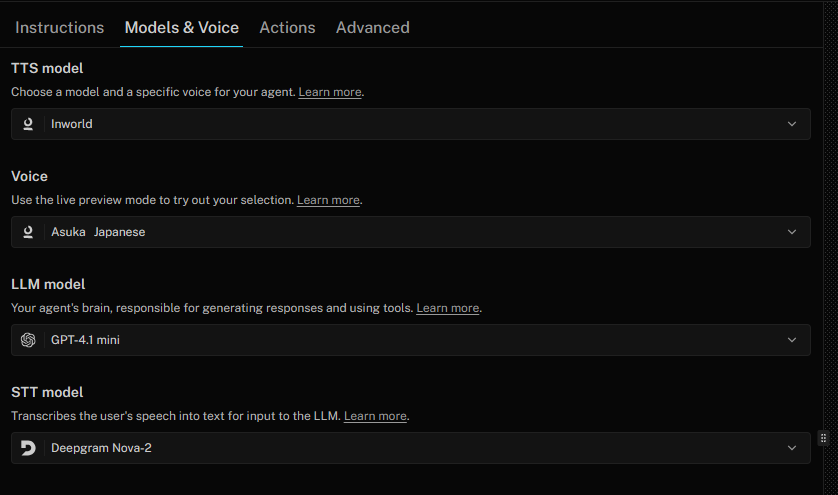Image resolution: width=838 pixels, height=495 pixels.
Task: Expand the TTS model dropdown chevron
Action: point(792,124)
